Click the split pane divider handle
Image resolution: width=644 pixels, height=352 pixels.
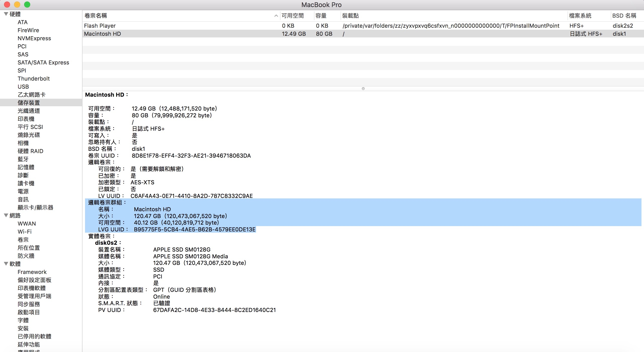tap(363, 89)
